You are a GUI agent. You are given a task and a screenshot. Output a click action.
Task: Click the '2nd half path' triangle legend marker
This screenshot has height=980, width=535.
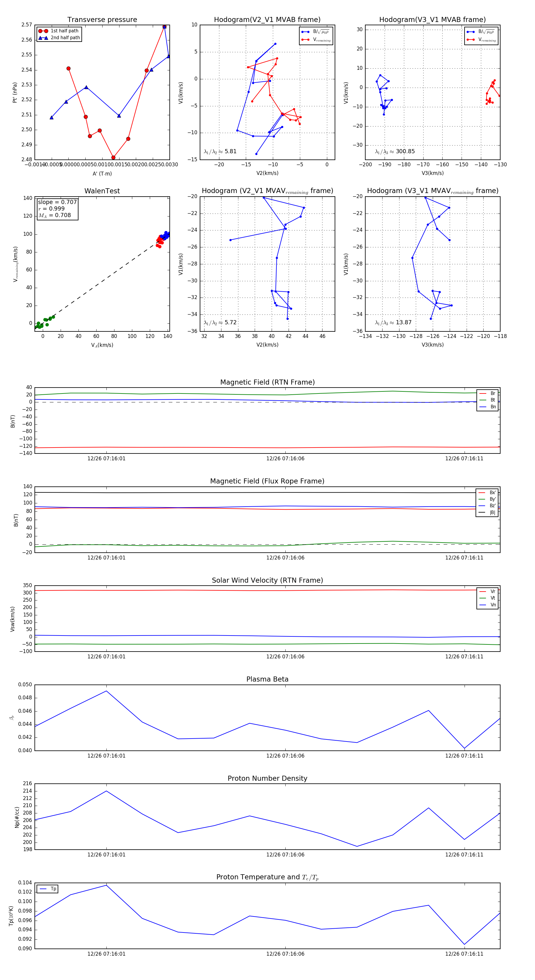click(43, 38)
